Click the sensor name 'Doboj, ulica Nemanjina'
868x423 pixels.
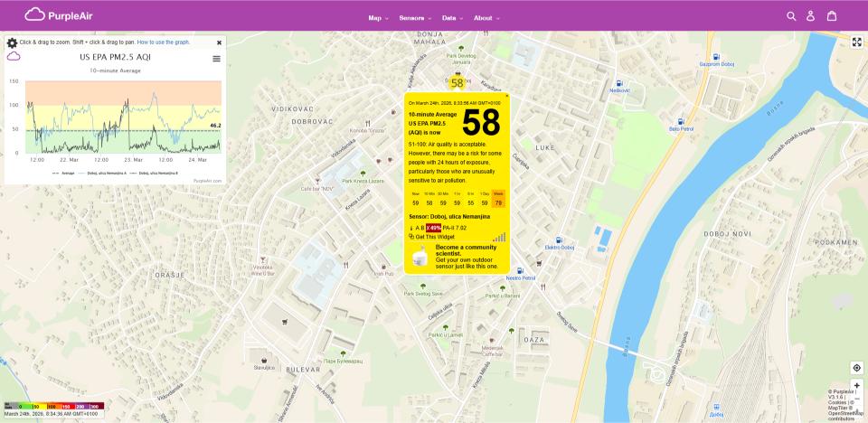(460, 217)
